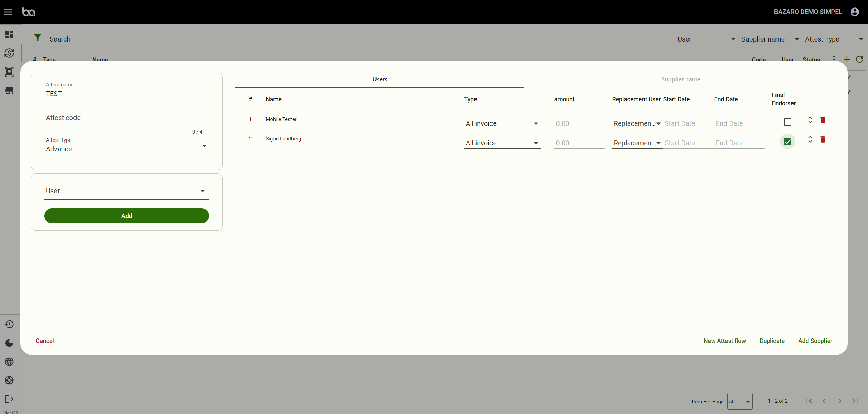Viewport: 868px width, 414px height.
Task: Delete Sigrid Lundberg row with trash icon
Action: tap(823, 139)
